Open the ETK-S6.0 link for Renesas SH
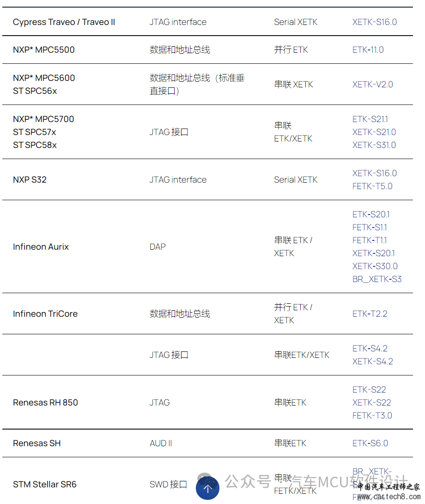425x504 pixels. [370, 443]
